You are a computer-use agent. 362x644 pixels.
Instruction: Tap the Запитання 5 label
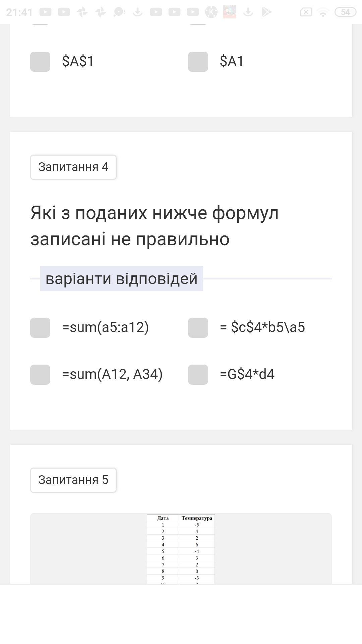73,480
